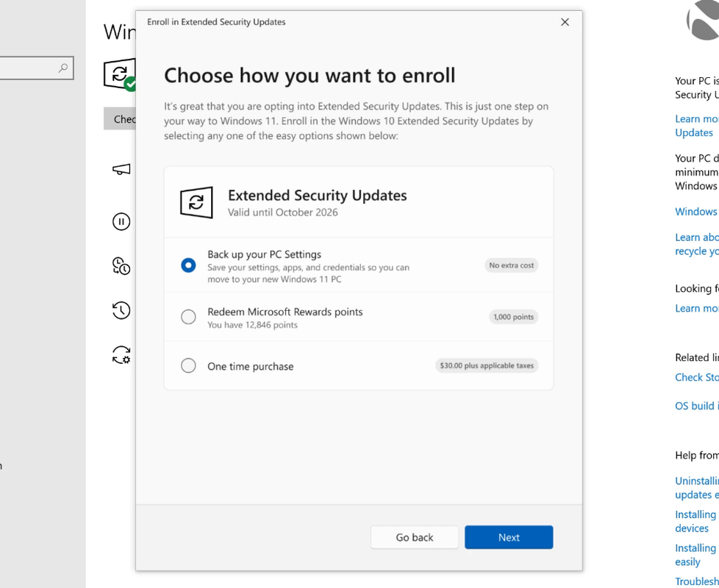Select One time purchase radio button
Screen dimensions: 719x588
(188, 366)
